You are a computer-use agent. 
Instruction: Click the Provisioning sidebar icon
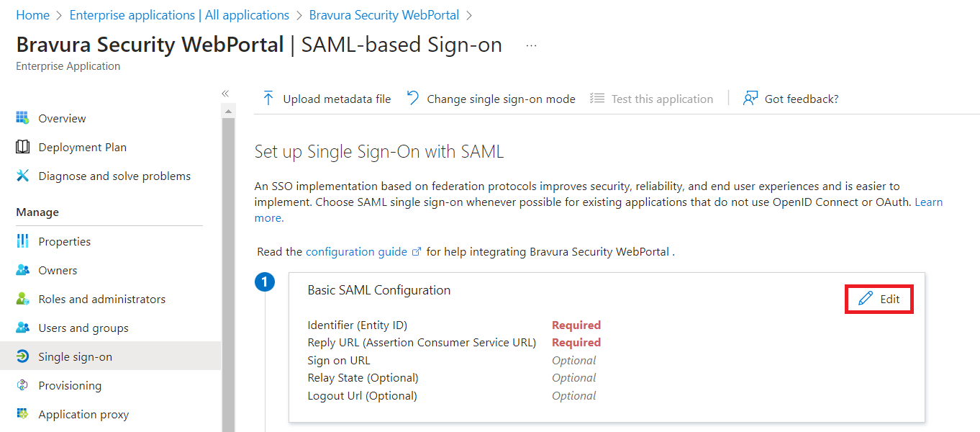(22, 384)
